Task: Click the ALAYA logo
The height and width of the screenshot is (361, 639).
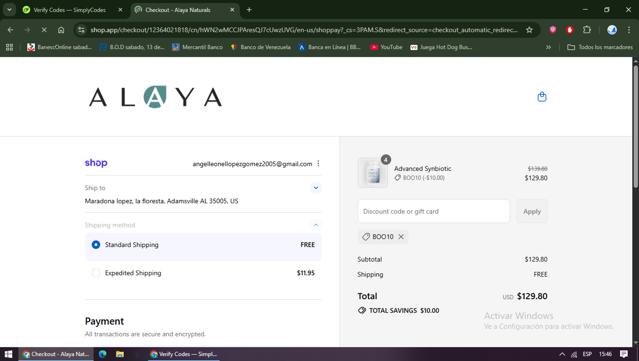Action: (155, 97)
